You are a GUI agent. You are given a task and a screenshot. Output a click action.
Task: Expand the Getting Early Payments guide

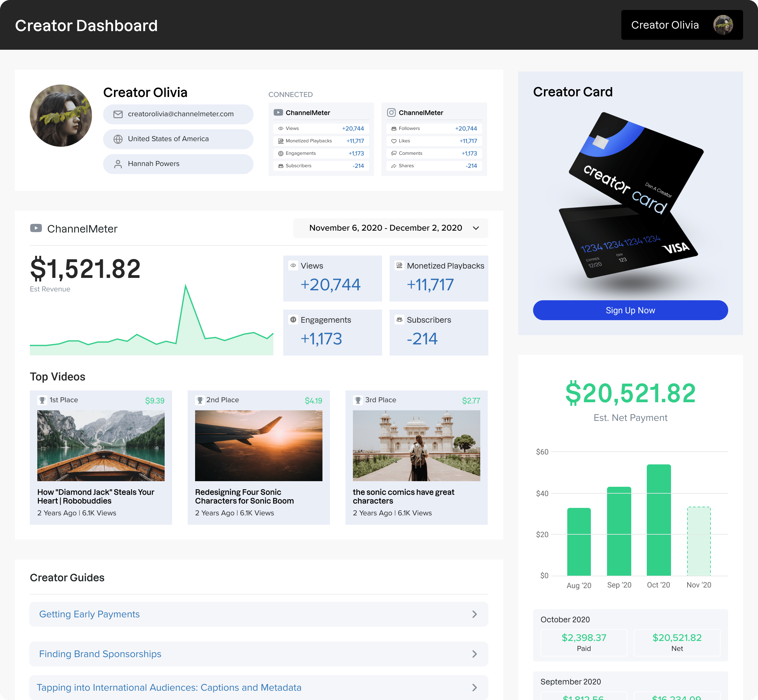(258, 614)
